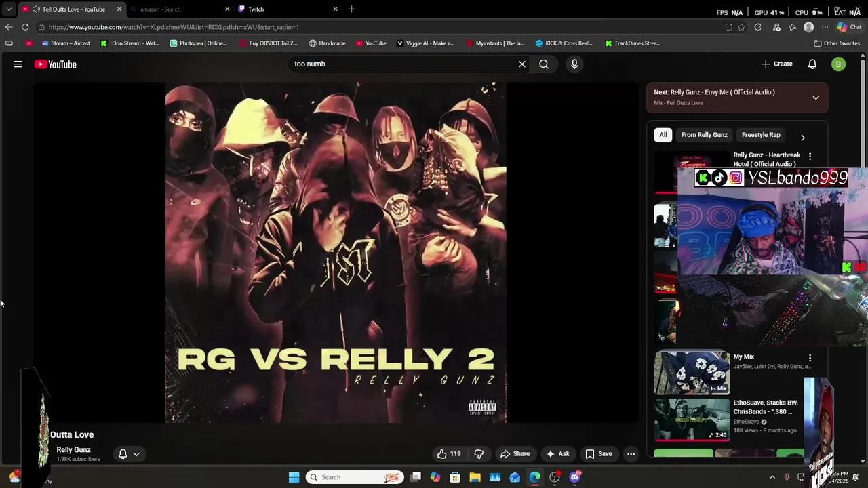Open more actions ellipsis under video
The image size is (868, 488).
tap(631, 454)
